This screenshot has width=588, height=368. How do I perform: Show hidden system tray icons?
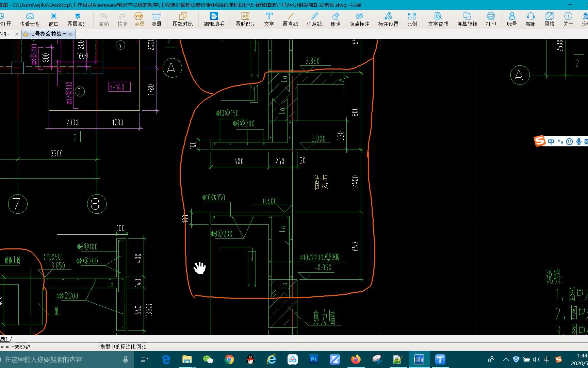point(506,359)
